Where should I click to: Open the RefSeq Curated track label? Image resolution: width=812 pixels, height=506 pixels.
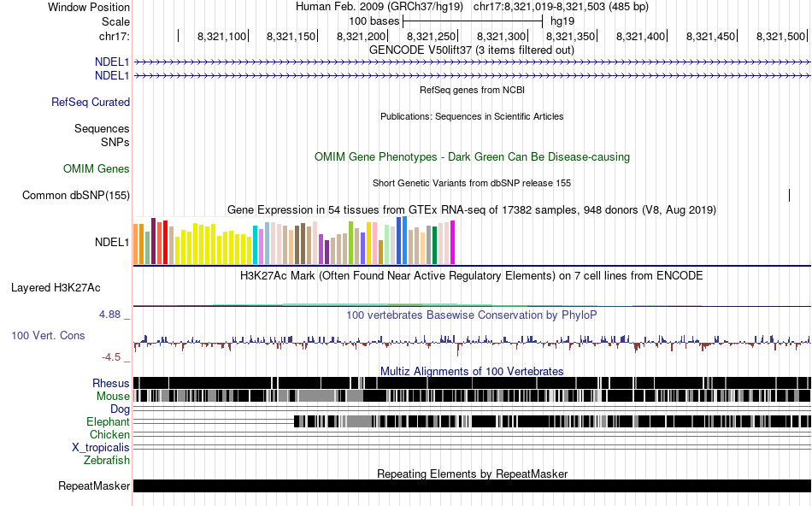91,102
